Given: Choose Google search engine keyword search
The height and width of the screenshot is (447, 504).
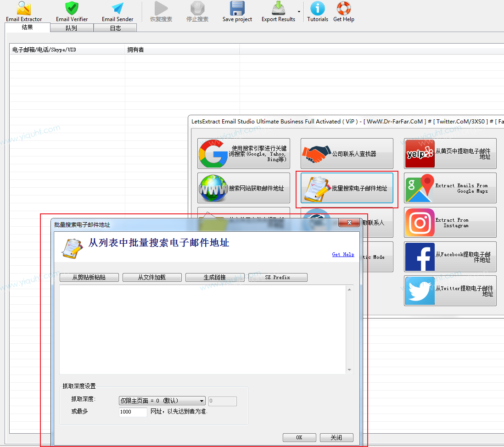Looking at the screenshot, I should 244,154.
